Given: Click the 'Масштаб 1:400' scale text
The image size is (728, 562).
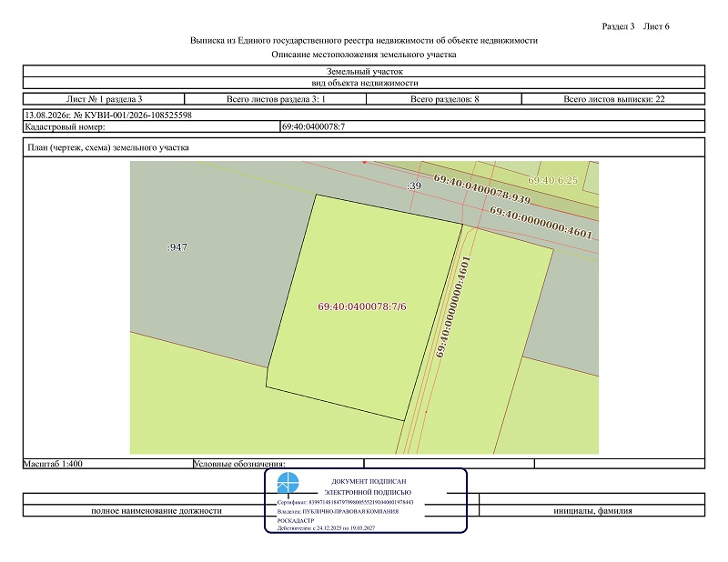Looking at the screenshot, I should (53, 464).
